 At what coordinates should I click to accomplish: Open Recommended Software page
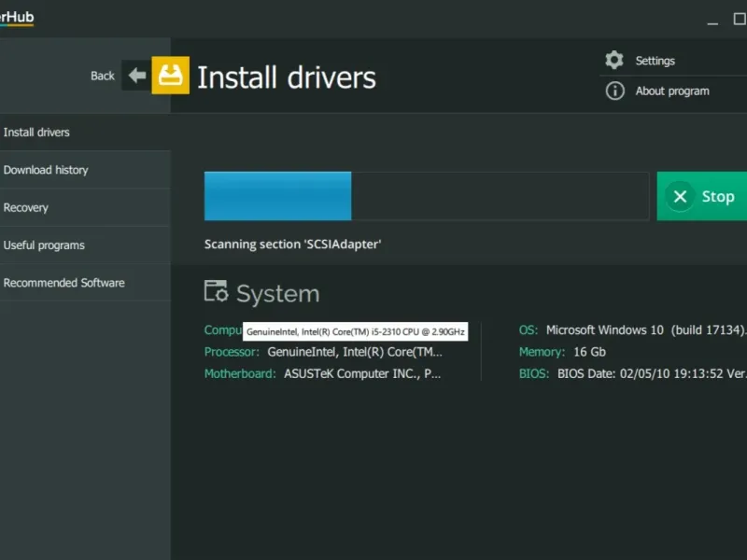pos(85,283)
